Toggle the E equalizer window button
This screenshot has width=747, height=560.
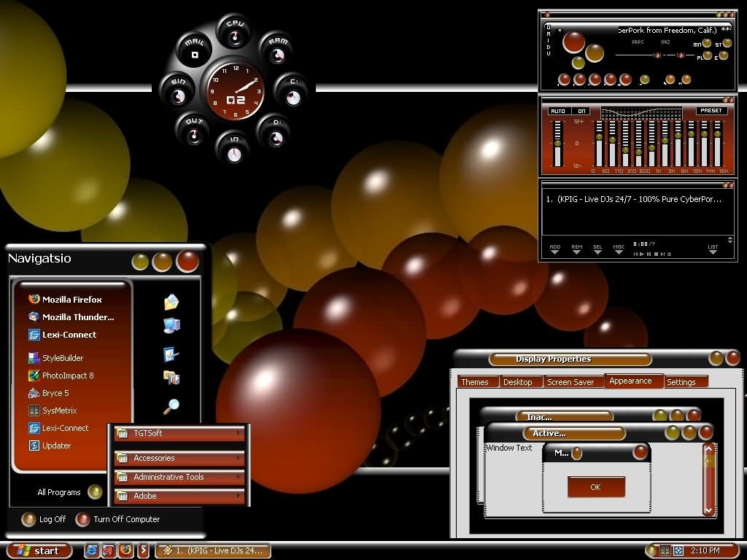(724, 55)
